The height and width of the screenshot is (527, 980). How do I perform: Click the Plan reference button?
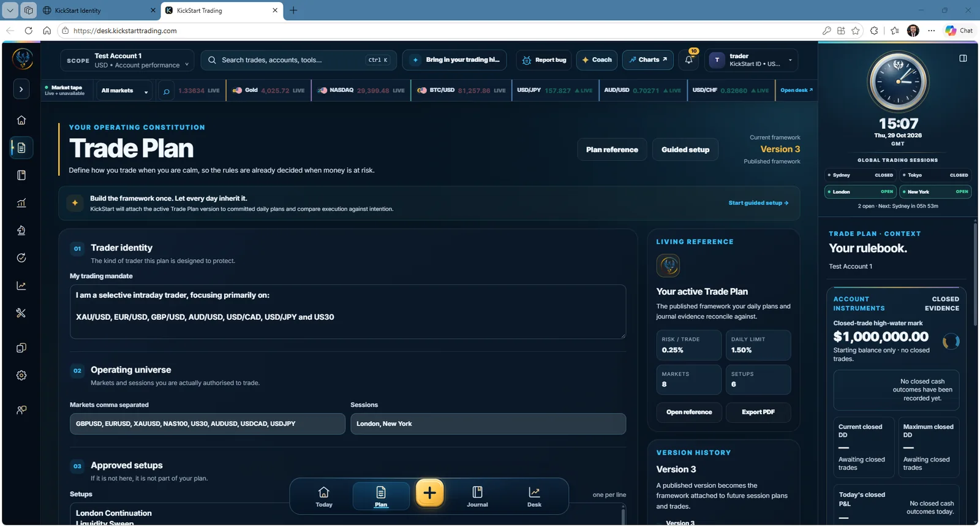612,150
